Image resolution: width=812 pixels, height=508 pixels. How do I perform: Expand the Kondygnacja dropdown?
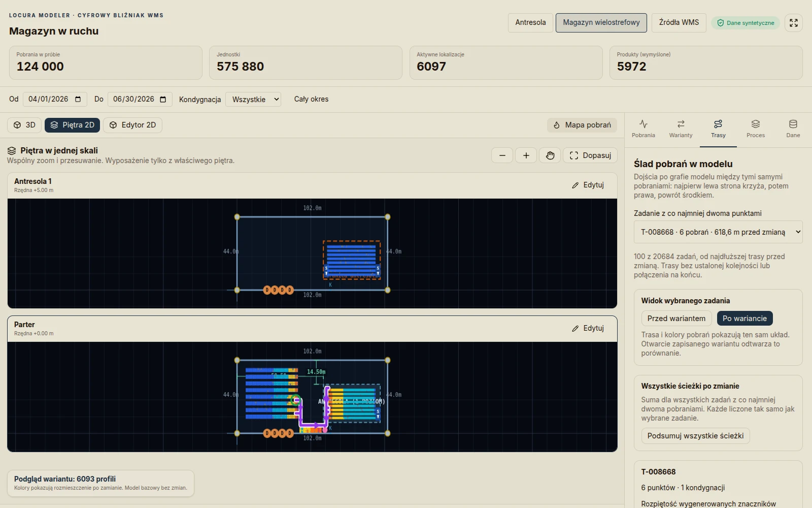click(x=253, y=99)
